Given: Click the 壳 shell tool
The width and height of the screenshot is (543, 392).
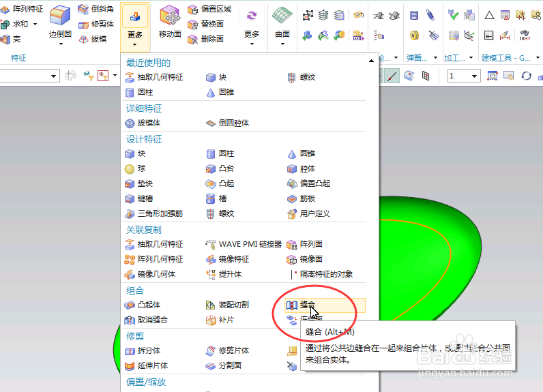Looking at the screenshot, I should [x=10, y=39].
